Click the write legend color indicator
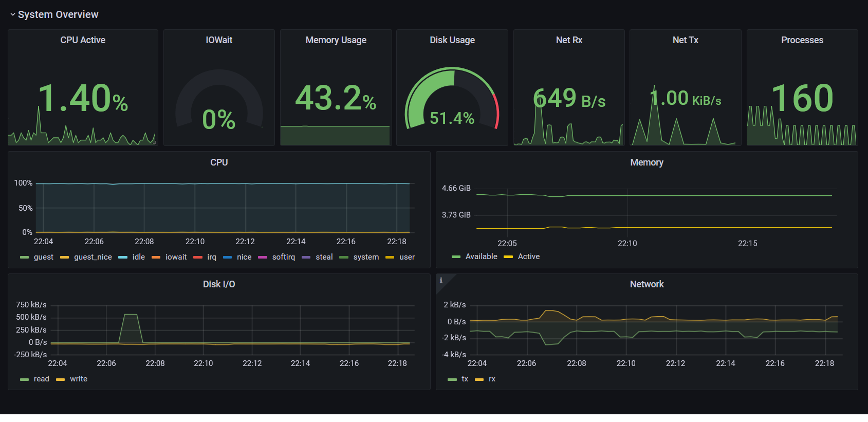Screen dimensions: 868x422 (61, 379)
